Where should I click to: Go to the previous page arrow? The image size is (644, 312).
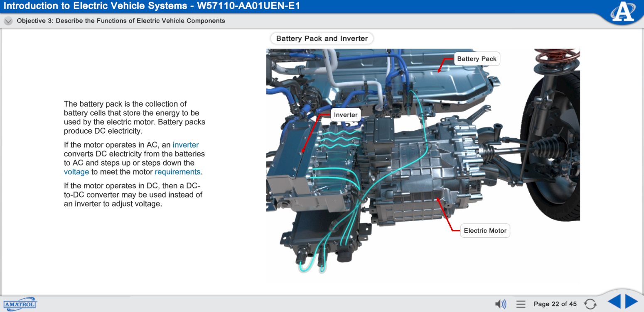pyautogui.click(x=614, y=302)
